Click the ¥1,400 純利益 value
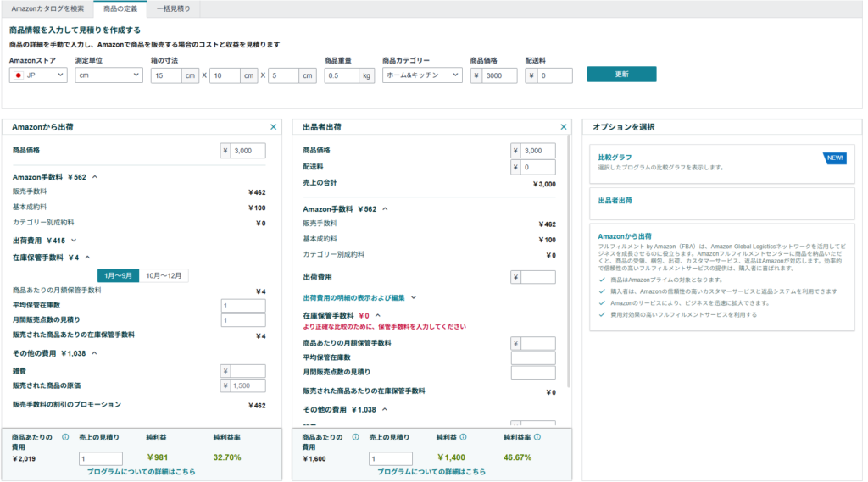 (451, 457)
